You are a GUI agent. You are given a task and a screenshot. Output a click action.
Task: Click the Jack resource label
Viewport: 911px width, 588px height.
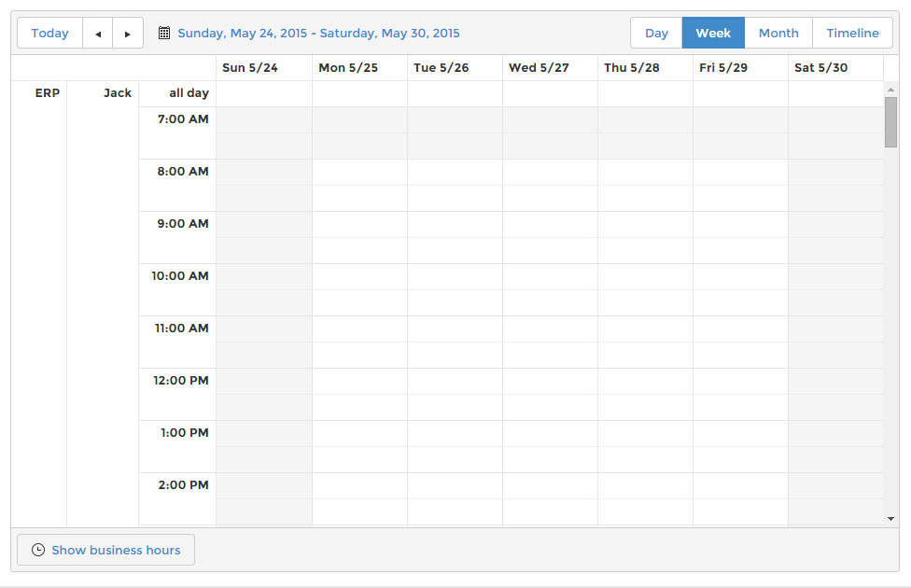tap(118, 93)
